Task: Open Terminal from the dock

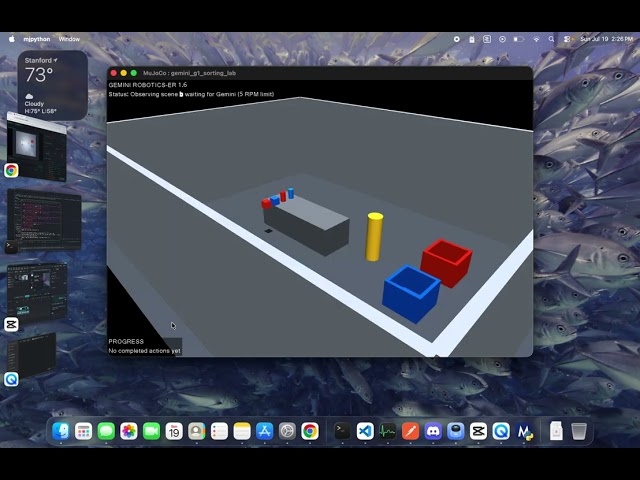Action: tap(342, 431)
